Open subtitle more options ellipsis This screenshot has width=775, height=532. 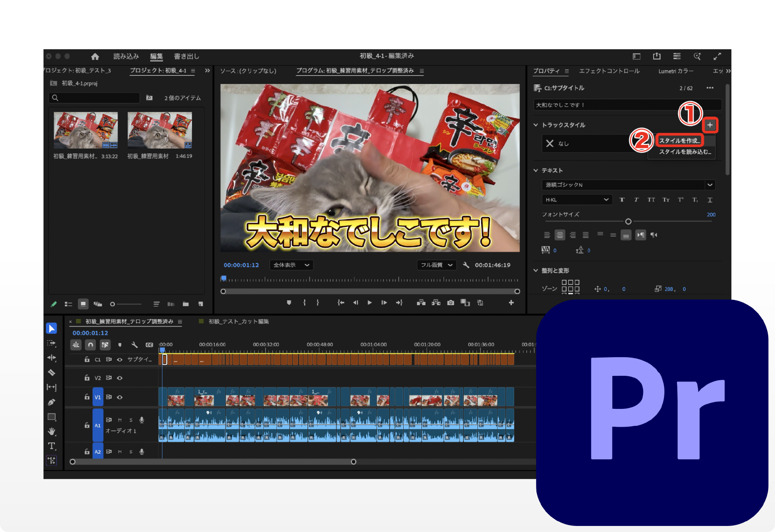710,88
